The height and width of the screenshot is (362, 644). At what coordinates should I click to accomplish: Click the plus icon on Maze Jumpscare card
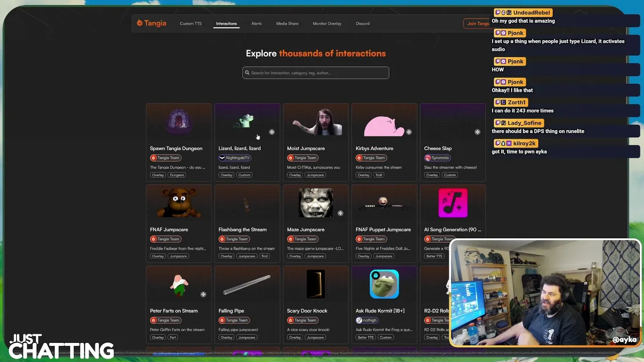[x=340, y=213]
